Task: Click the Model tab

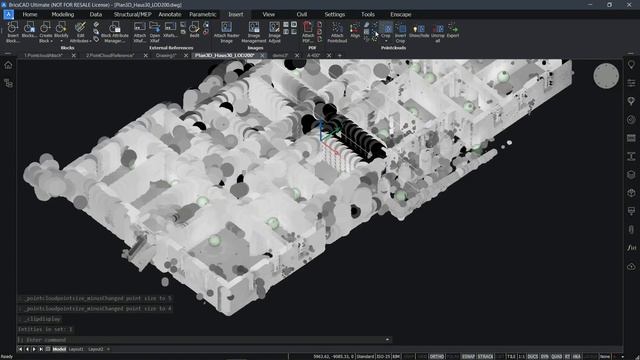Action: [59, 349]
